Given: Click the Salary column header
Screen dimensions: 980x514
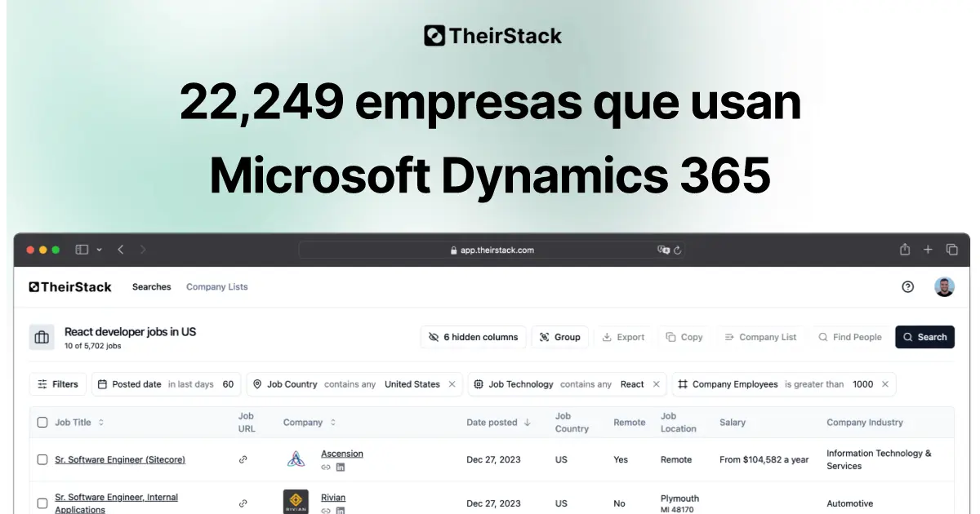Looking at the screenshot, I should 733,423.
